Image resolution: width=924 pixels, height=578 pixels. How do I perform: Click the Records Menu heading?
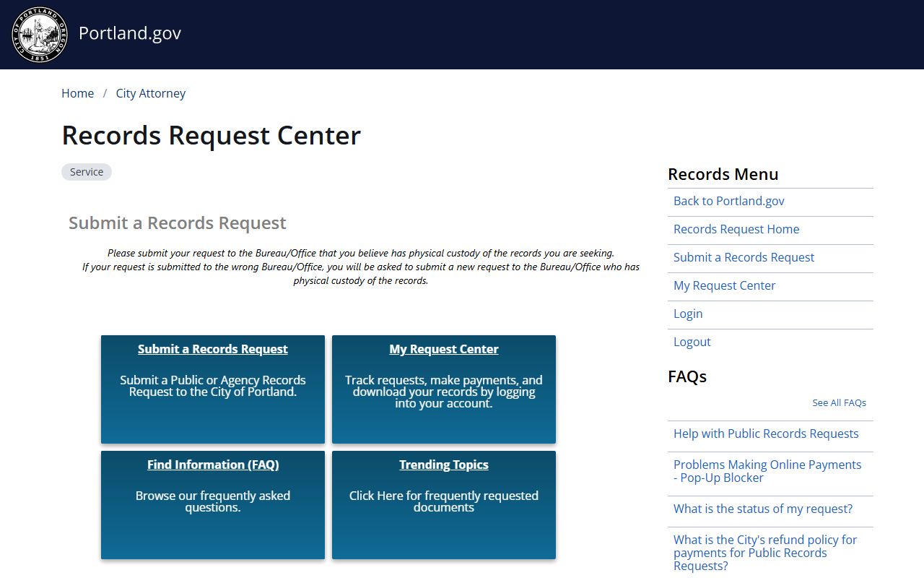click(723, 174)
